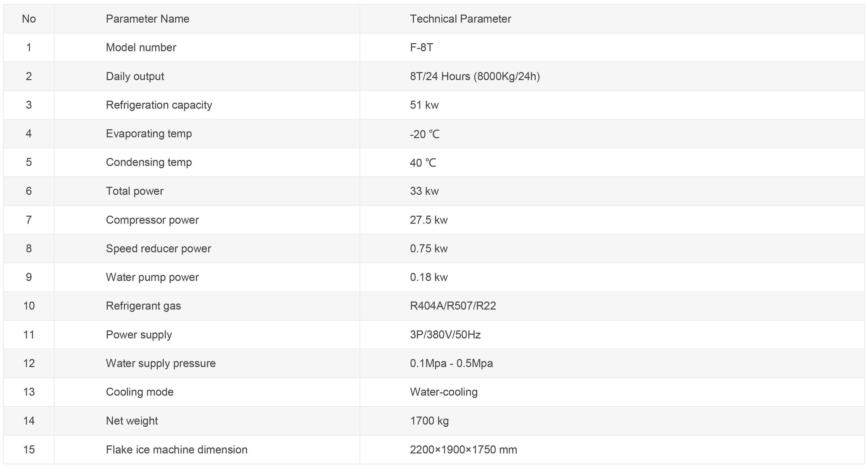Click the F-8T model value

click(422, 47)
